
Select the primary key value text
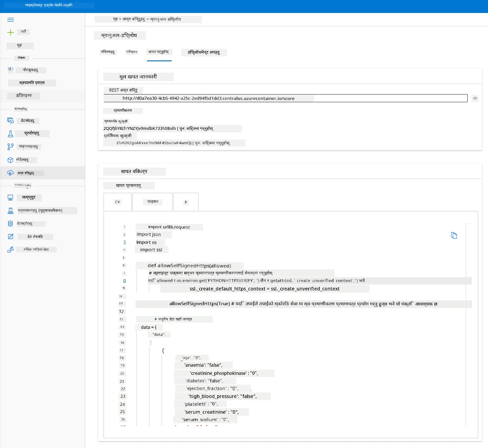click(140, 129)
